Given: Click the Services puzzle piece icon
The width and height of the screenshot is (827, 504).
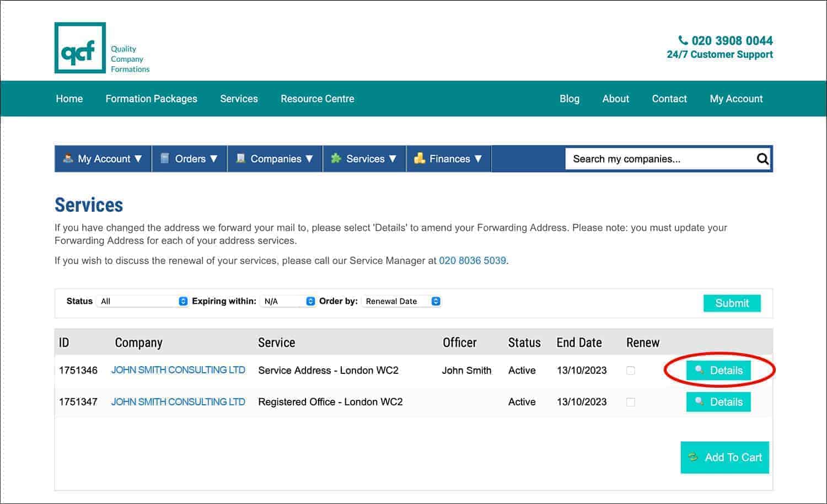Looking at the screenshot, I should point(337,158).
